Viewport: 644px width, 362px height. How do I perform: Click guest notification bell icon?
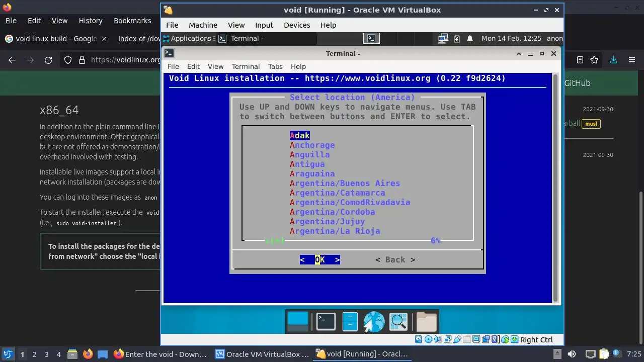(470, 38)
